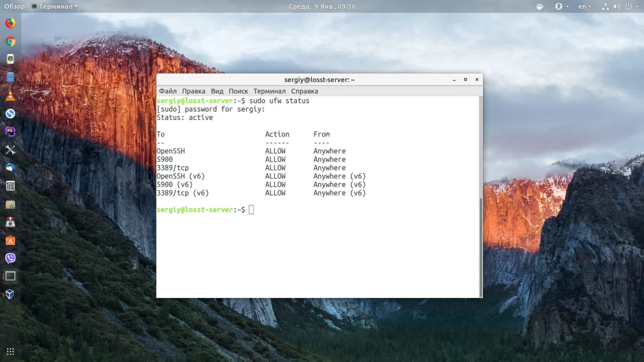Show all applications grid
This screenshot has width=644, height=362.
coord(10,351)
